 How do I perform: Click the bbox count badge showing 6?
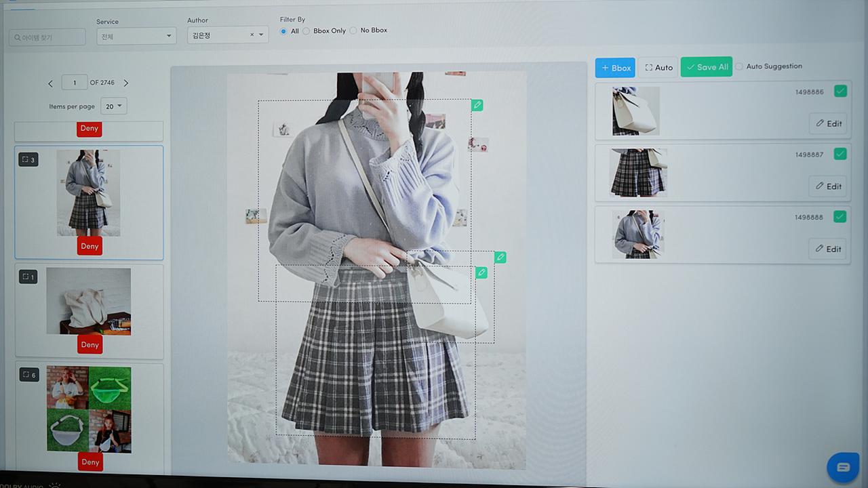pyautogui.click(x=29, y=375)
